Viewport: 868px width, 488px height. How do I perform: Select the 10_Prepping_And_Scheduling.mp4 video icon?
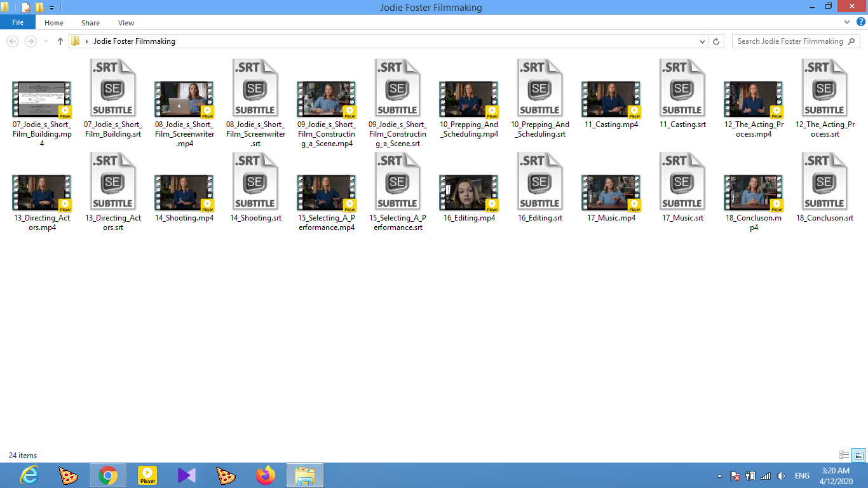469,100
